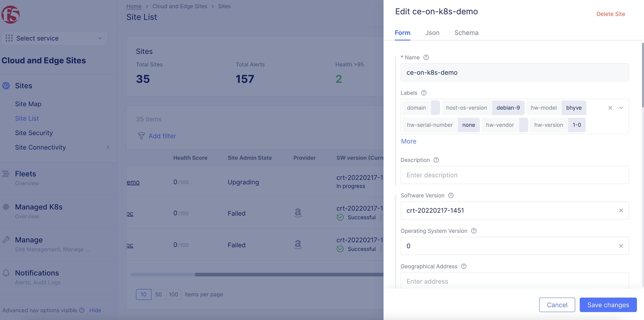Click the Software Version help icon
This screenshot has width=644, height=320.
point(450,195)
